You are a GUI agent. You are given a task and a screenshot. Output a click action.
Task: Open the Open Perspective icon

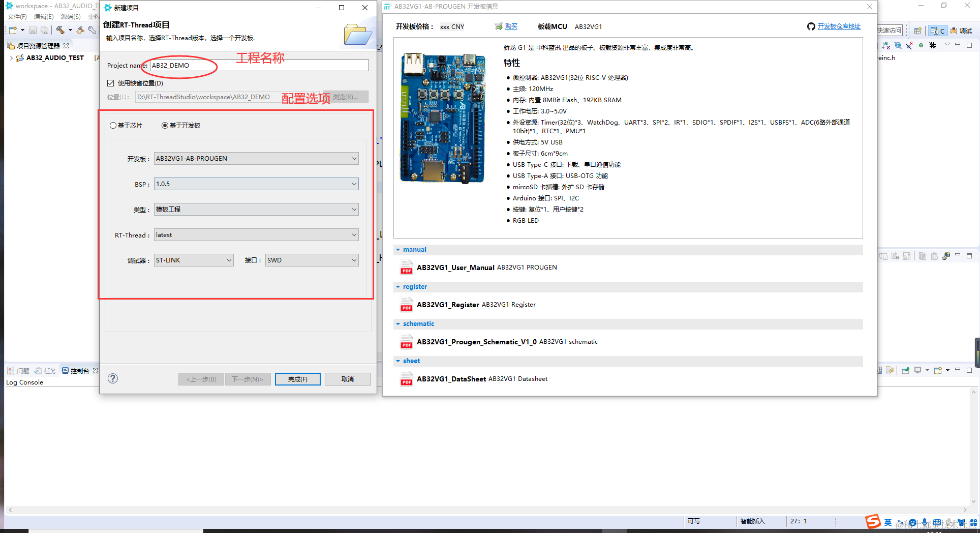[917, 31]
